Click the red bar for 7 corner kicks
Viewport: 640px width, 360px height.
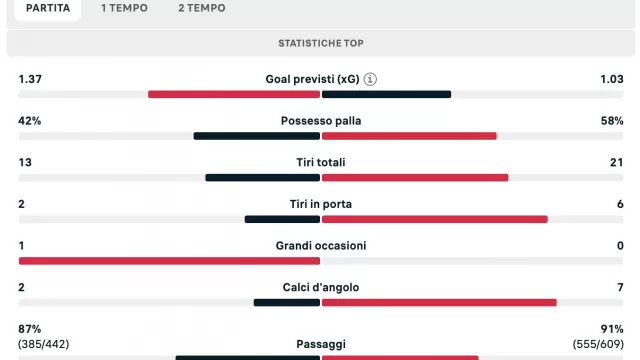coord(439,302)
